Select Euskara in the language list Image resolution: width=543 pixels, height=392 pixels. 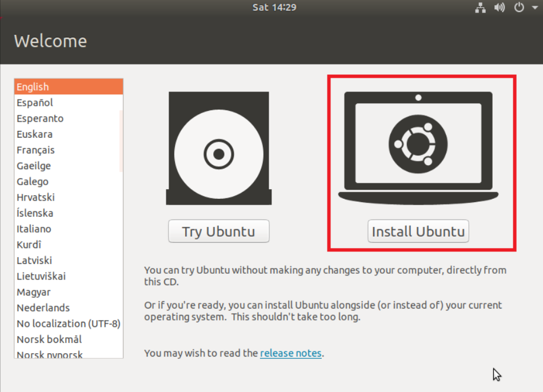click(x=69, y=134)
